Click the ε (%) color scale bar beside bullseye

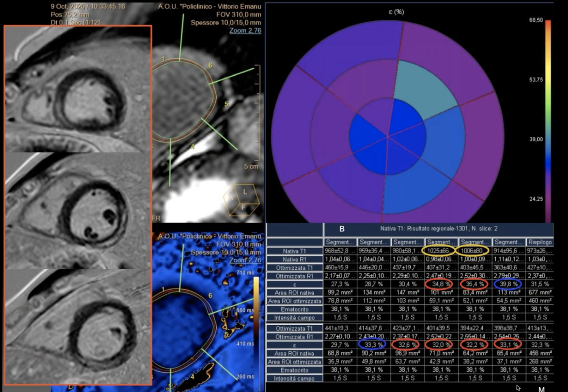[x=548, y=119]
